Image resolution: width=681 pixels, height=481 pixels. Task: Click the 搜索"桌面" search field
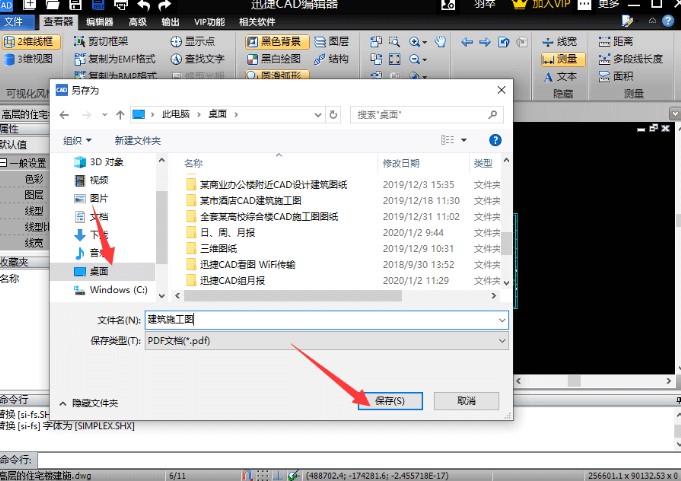pos(426,115)
